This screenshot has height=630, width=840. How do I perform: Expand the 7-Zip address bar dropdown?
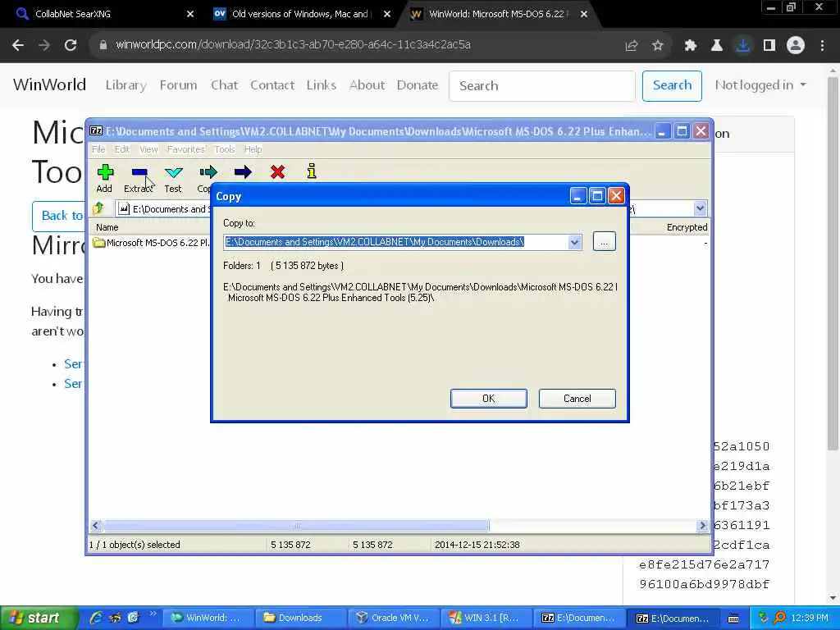tap(701, 208)
